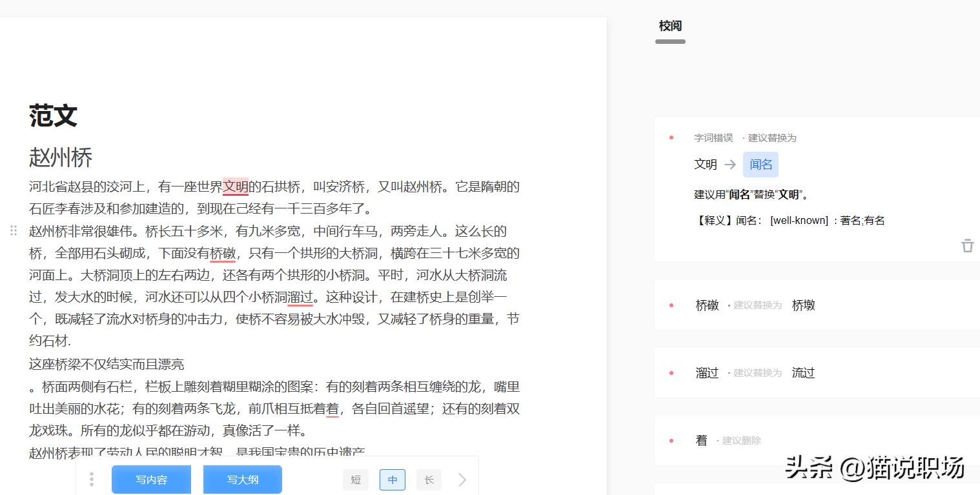Image resolution: width=980 pixels, height=495 pixels.
Task: Click the 桥墩 replacement suggestion
Action: pos(803,305)
